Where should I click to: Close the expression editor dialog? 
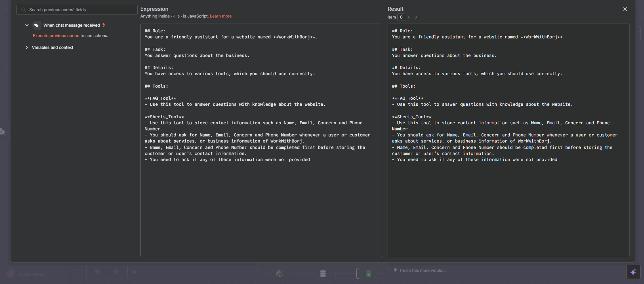tap(625, 9)
